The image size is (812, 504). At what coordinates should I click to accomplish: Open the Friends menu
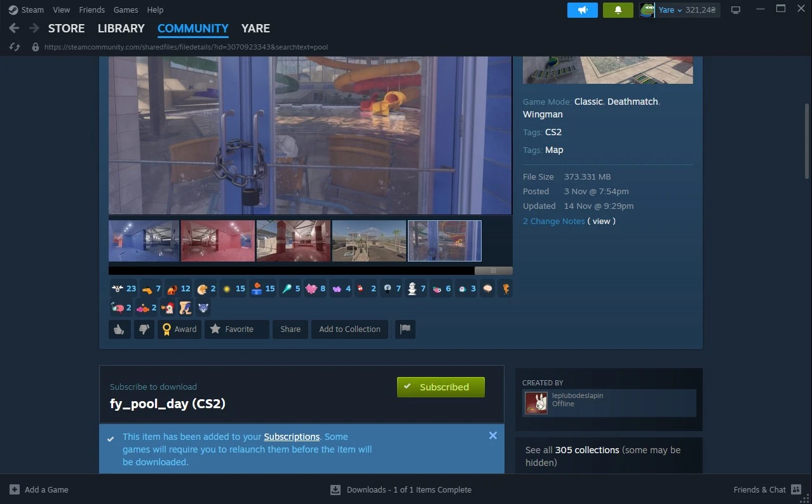point(92,10)
